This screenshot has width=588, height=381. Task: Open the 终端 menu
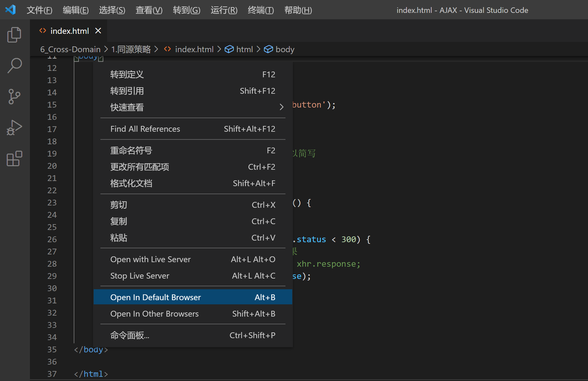pos(260,10)
